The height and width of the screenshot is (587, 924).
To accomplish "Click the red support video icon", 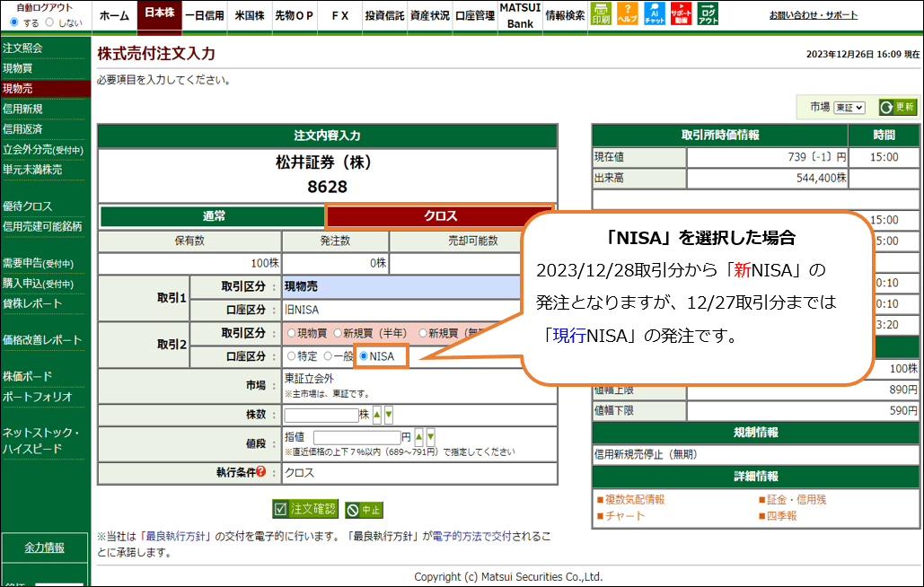I will coord(682,13).
